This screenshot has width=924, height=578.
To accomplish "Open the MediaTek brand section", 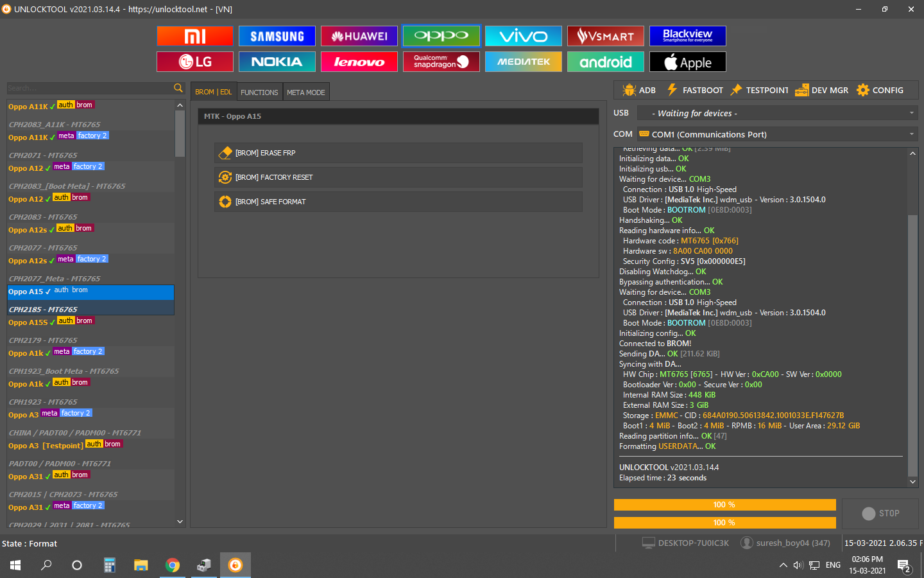I will (524, 62).
